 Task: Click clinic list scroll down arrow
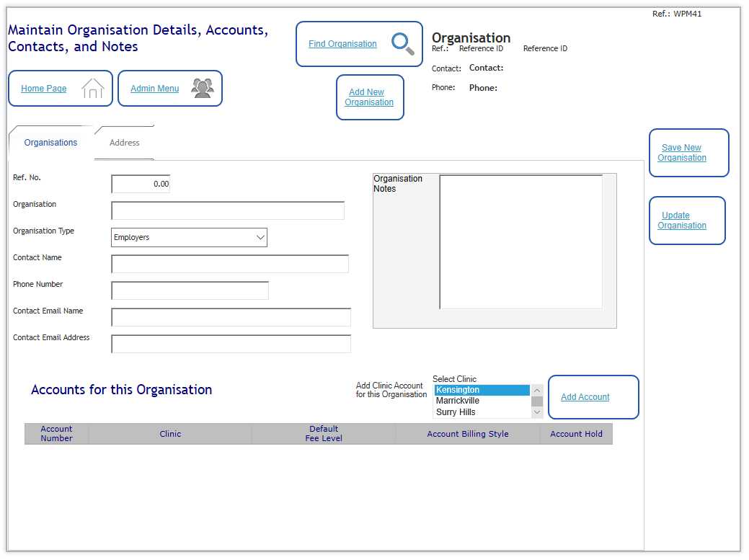click(537, 412)
